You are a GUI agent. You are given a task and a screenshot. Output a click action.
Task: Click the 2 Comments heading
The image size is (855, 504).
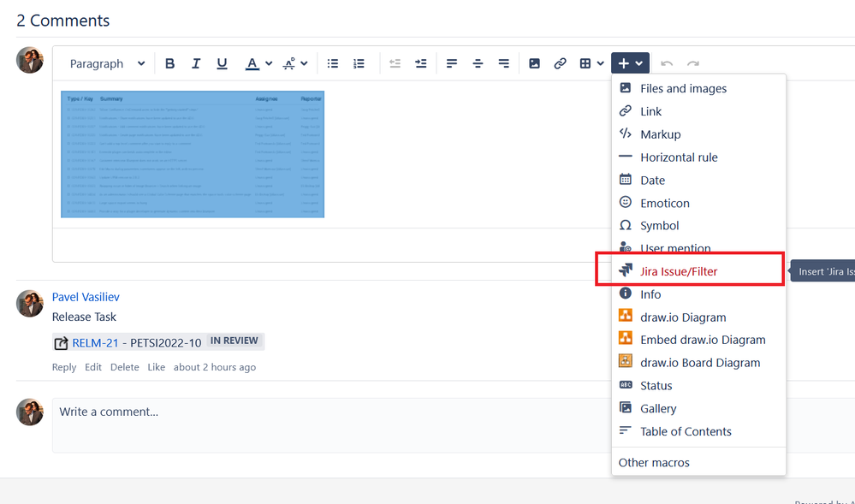click(63, 21)
